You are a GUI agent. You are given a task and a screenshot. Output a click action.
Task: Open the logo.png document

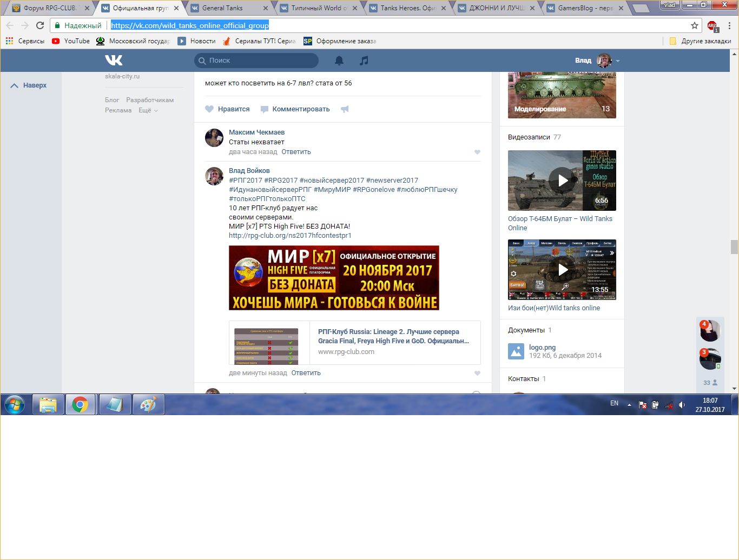click(x=542, y=348)
